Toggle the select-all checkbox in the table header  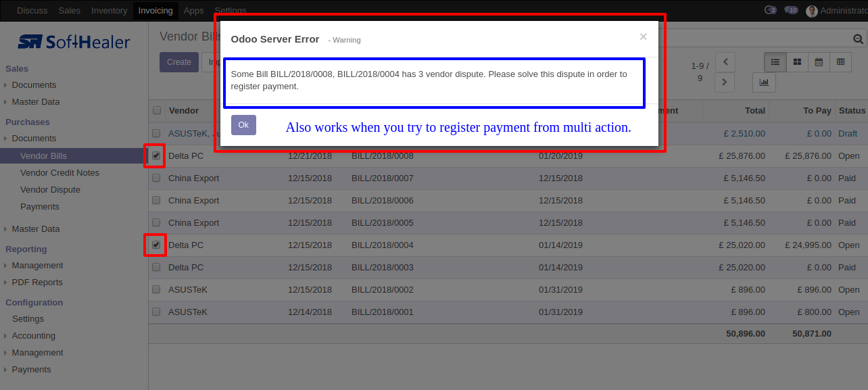click(157, 111)
